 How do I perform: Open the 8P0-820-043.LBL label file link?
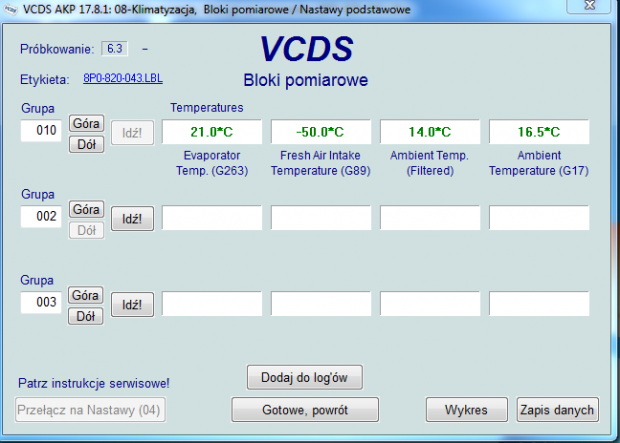(123, 78)
